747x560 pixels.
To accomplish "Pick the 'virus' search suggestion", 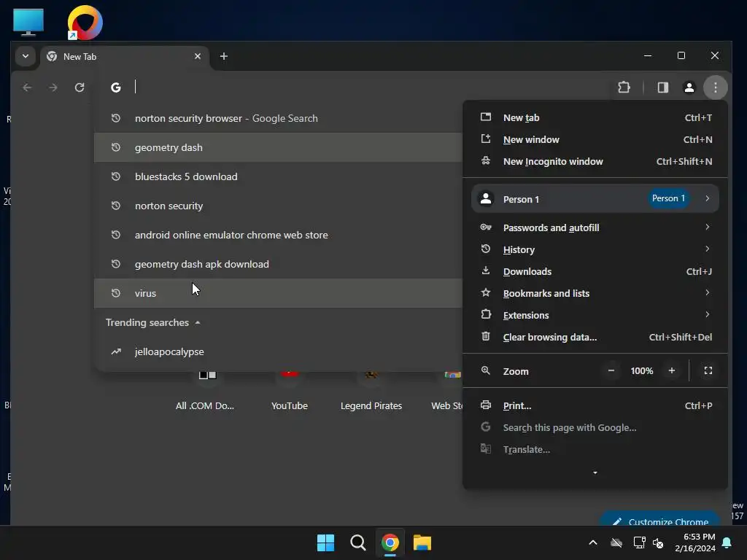I will click(x=278, y=293).
